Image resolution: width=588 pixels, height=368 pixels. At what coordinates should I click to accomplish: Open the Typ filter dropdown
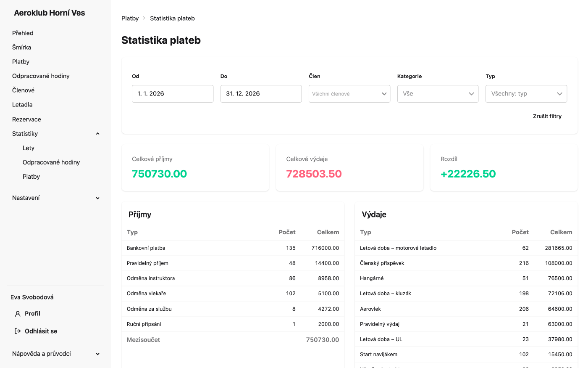526,94
